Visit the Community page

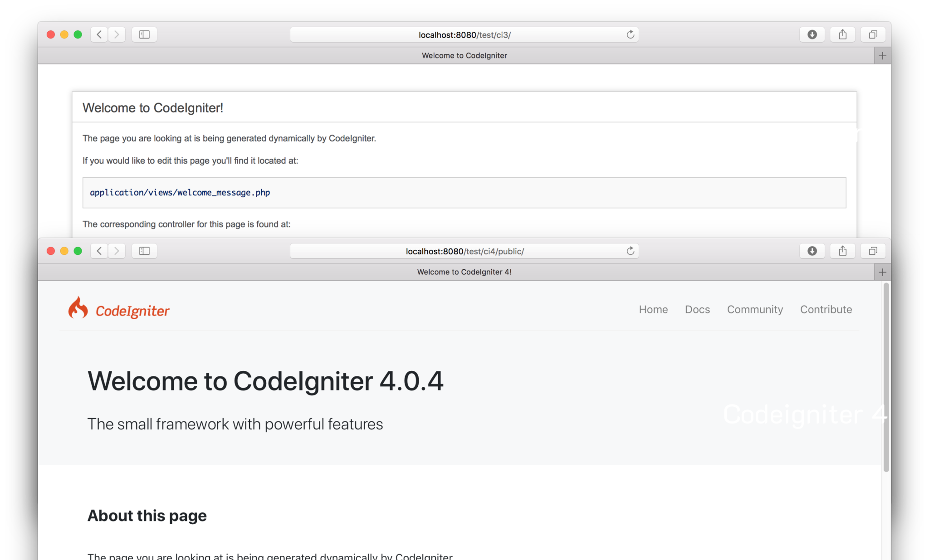tap(755, 309)
